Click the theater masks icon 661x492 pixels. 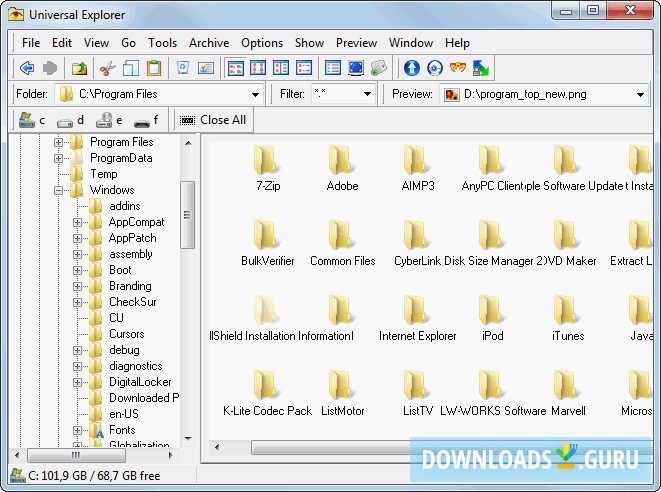tap(457, 68)
